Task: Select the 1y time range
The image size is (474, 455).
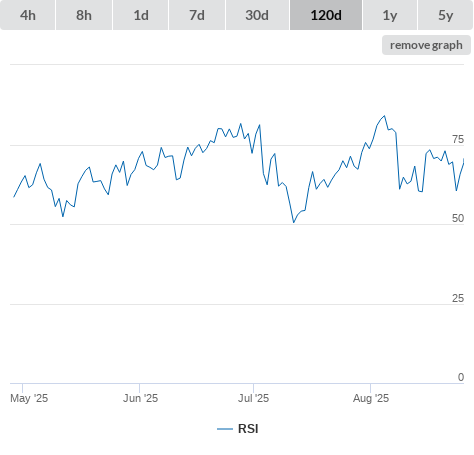Action: pyautogui.click(x=390, y=15)
